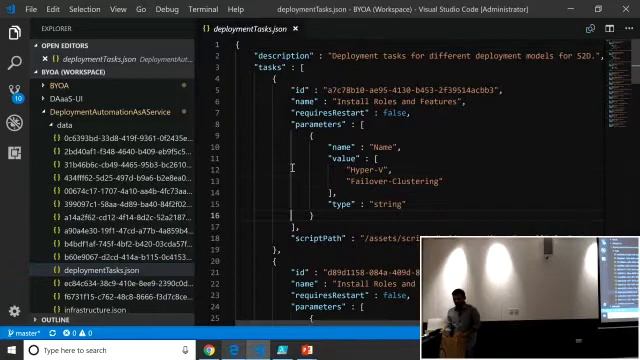This screenshot has width=640, height=360.
Task: Close deploymentTasks.json in Open Editors list
Action: 45,59
